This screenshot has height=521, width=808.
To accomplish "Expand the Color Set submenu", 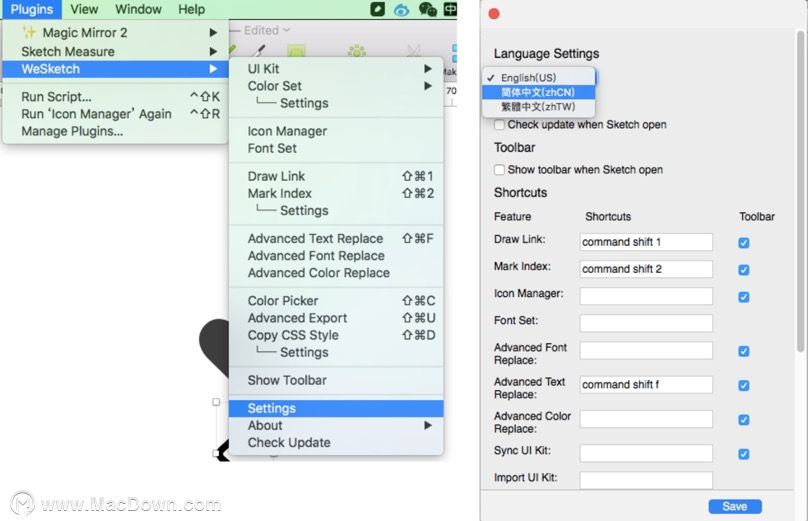I will [336, 86].
